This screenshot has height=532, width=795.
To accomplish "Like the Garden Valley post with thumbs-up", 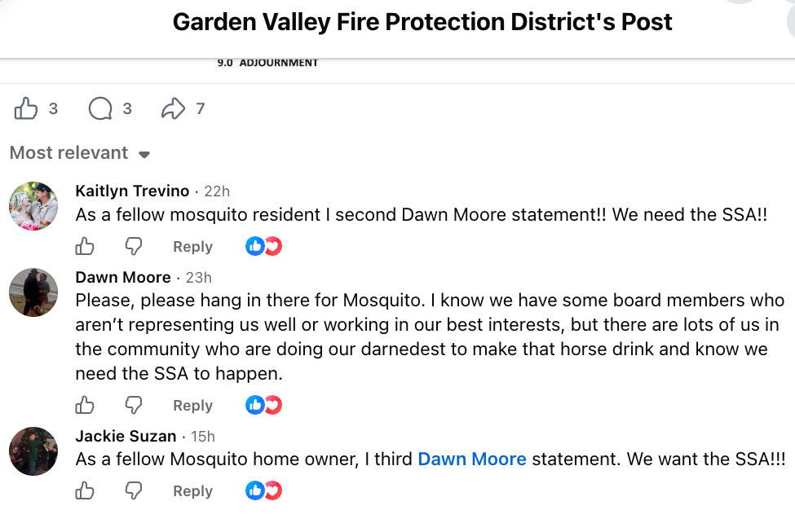I will click(x=26, y=108).
